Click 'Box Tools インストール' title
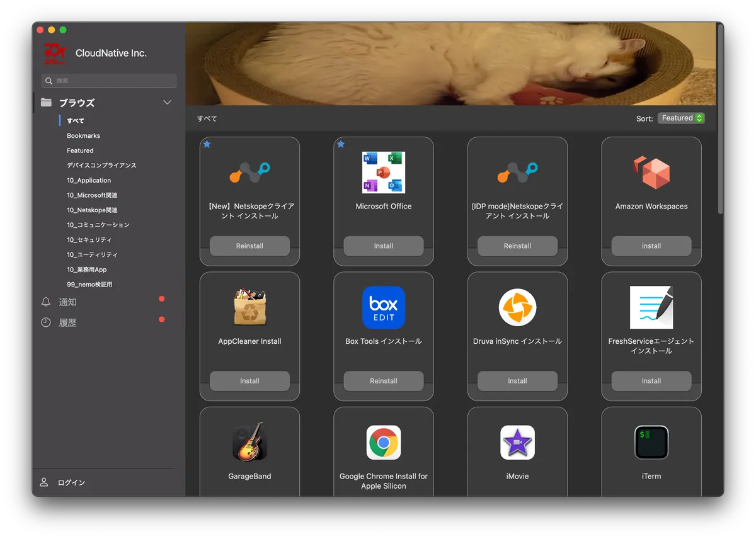 coord(384,341)
